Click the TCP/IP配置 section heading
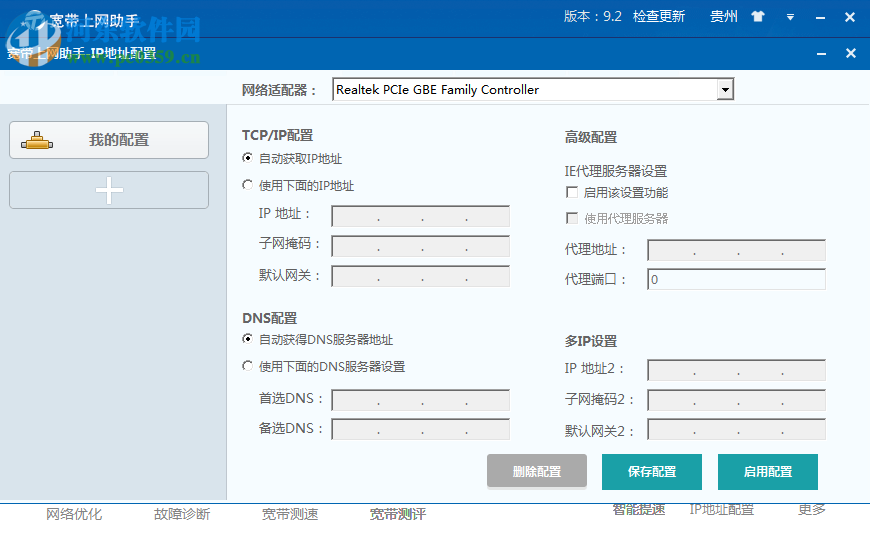 point(277,135)
